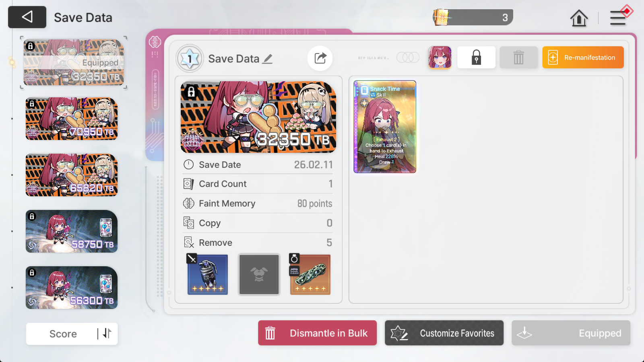Select the equipped 32350 TB save in list
This screenshot has height=362, width=644.
(x=74, y=62)
